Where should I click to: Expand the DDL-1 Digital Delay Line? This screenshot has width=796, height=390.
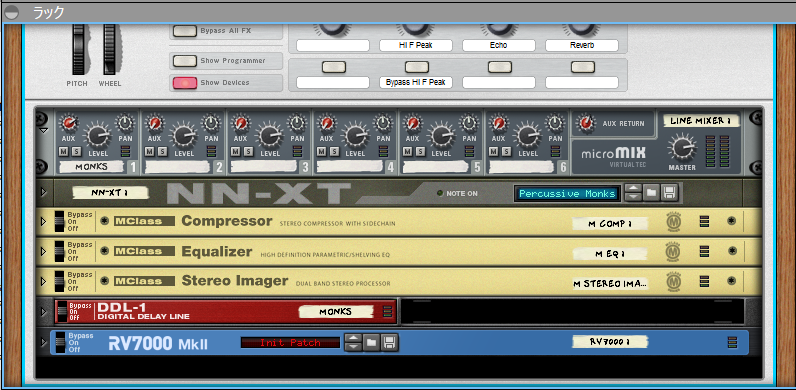click(43, 312)
